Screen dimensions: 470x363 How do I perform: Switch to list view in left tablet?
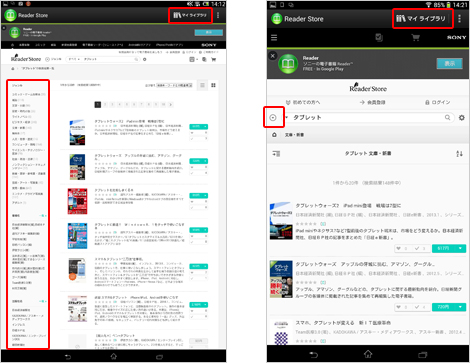(x=202, y=85)
